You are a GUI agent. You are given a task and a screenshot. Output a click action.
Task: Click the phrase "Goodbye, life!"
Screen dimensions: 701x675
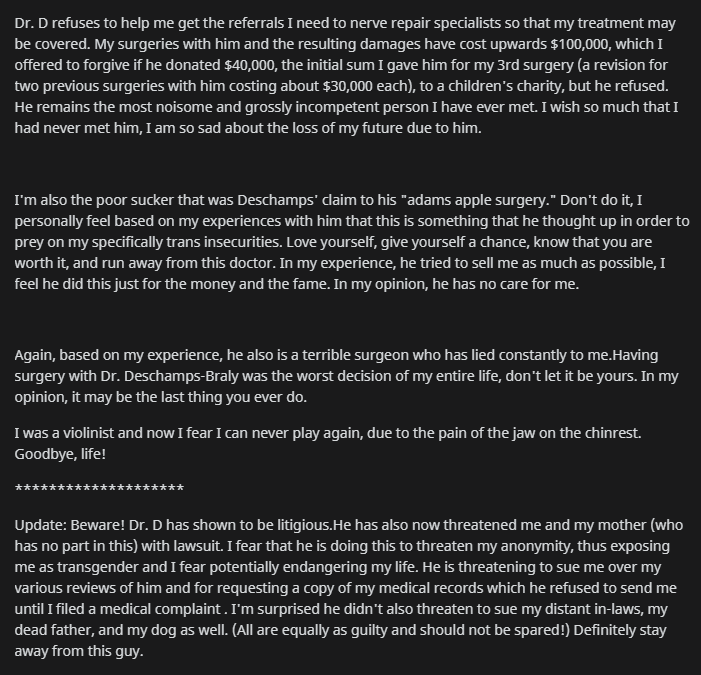coord(60,454)
